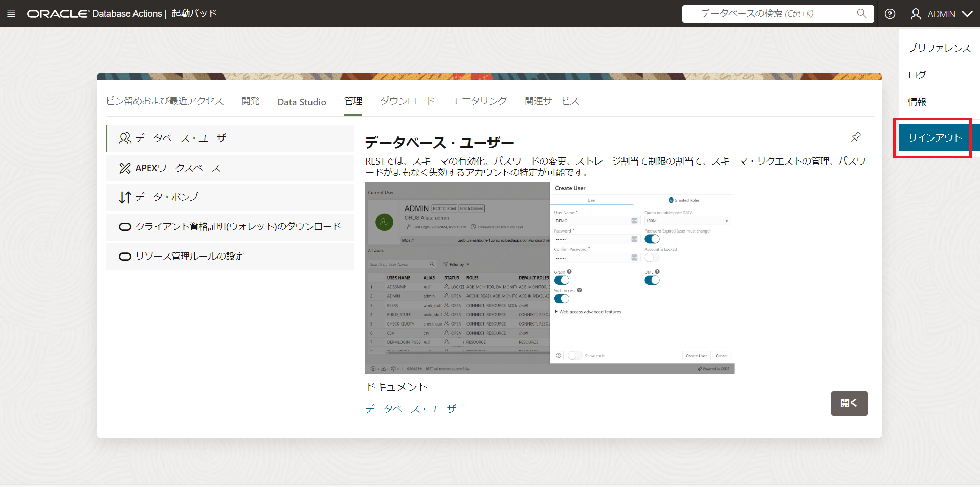Click the 開く button
Image resolution: width=980 pixels, height=487 pixels.
[x=849, y=403]
